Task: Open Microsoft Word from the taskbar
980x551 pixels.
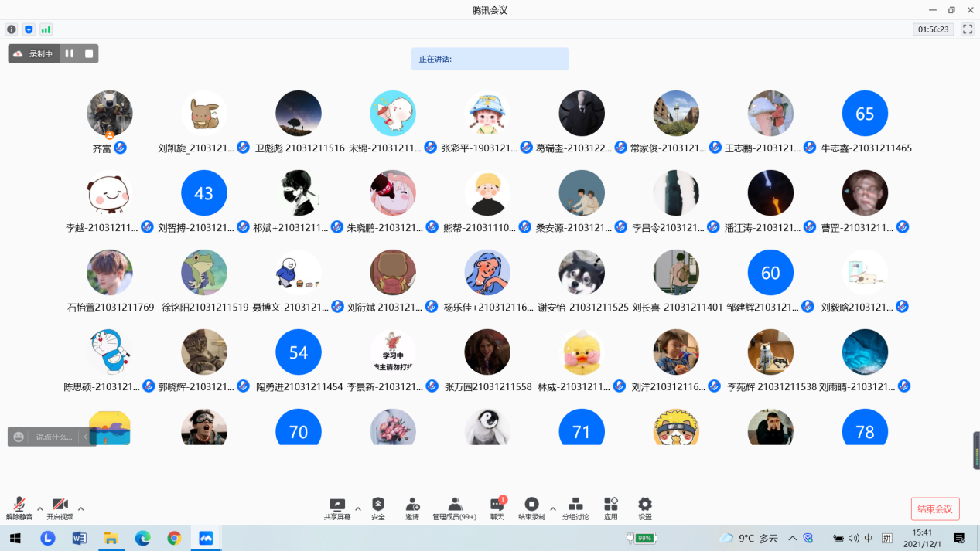Action: point(80,538)
